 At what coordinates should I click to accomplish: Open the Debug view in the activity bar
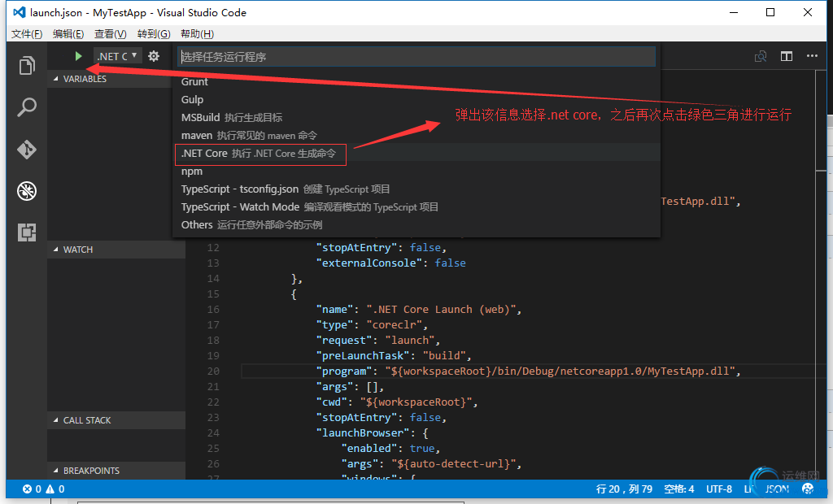pyautogui.click(x=27, y=191)
